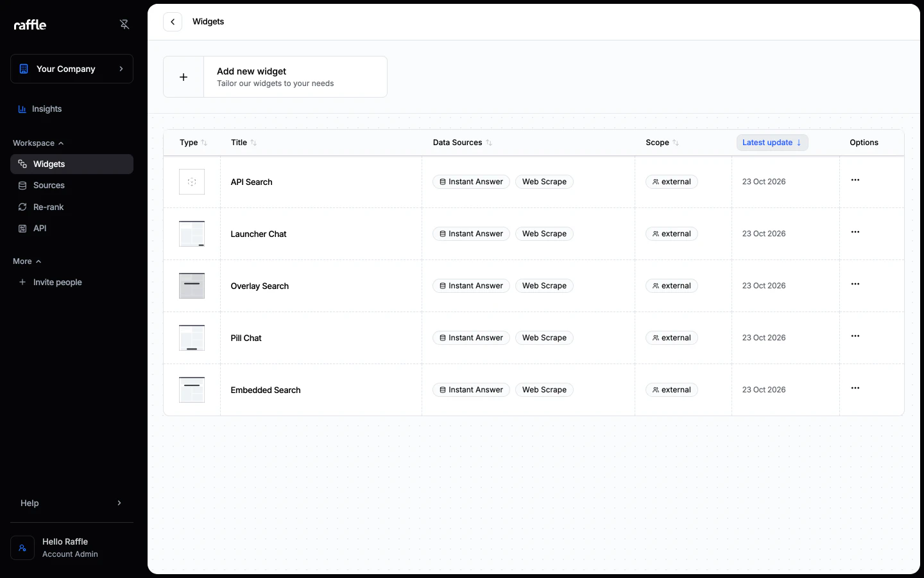Go back using the arrow next to Widgets
The width and height of the screenshot is (924, 578).
coord(173,22)
